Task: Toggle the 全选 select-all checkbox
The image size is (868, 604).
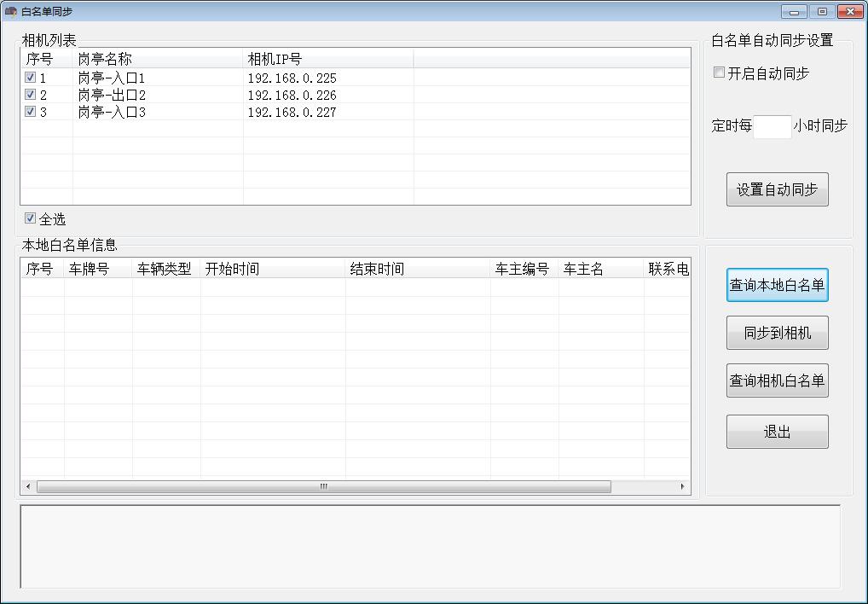Action: [31, 218]
